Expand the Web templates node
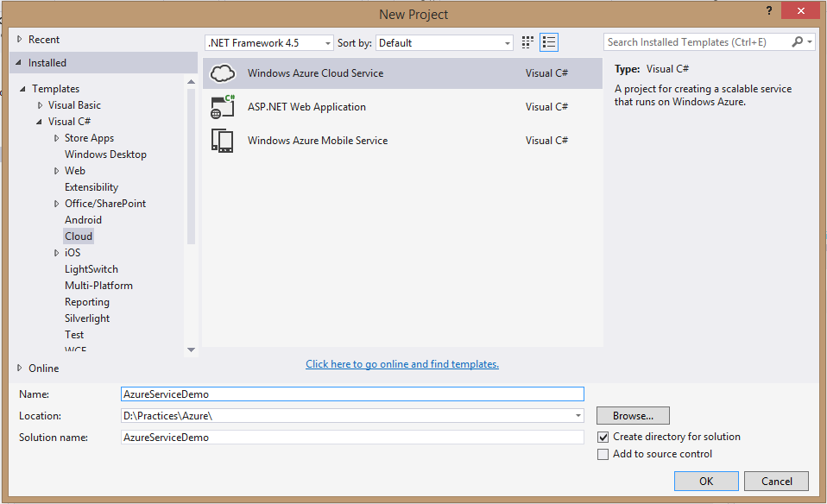Image resolution: width=827 pixels, height=504 pixels. 56,171
